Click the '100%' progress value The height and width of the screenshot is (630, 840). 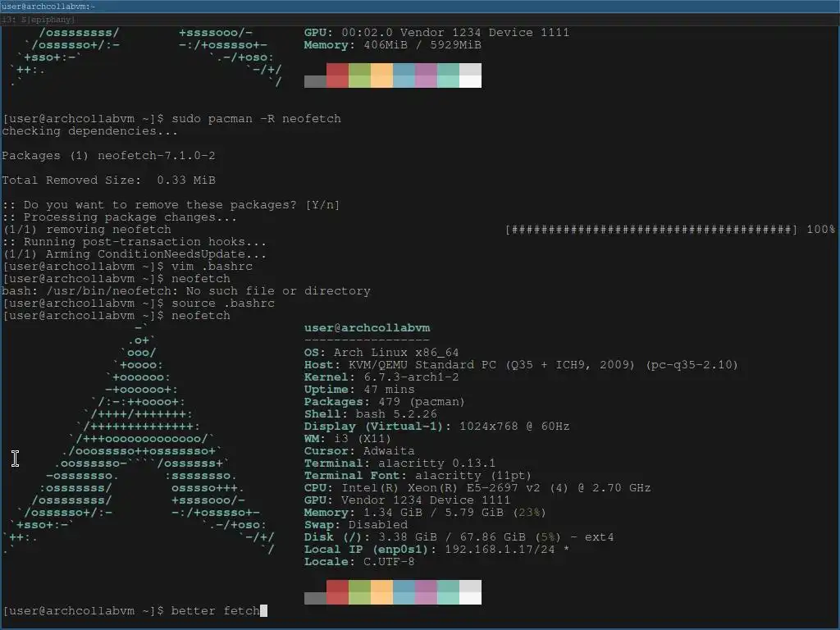[x=820, y=230]
